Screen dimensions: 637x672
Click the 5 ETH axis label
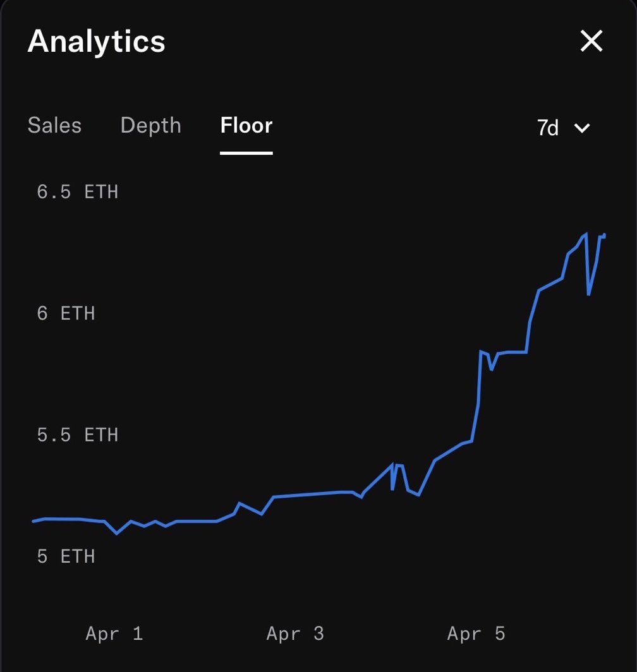(x=66, y=556)
